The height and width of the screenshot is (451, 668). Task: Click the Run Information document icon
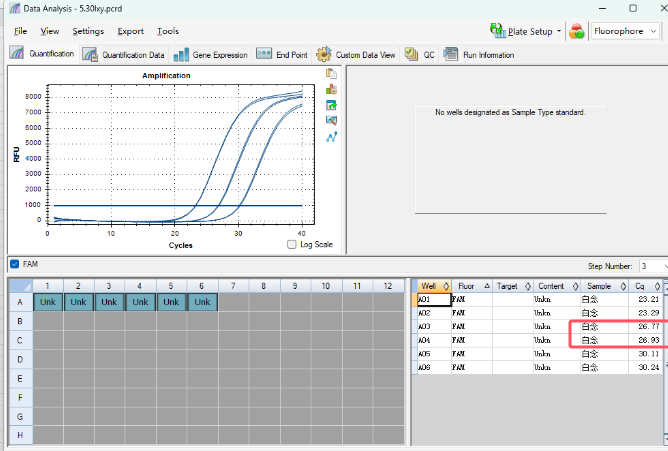[x=451, y=54]
